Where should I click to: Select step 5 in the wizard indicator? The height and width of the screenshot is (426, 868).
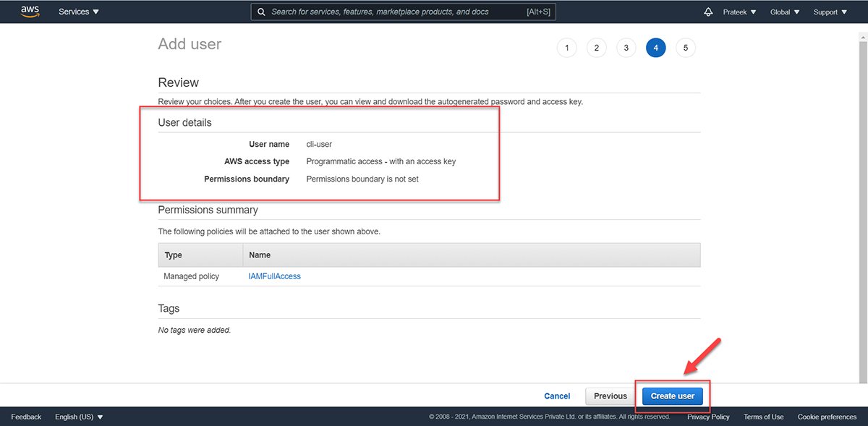686,47
